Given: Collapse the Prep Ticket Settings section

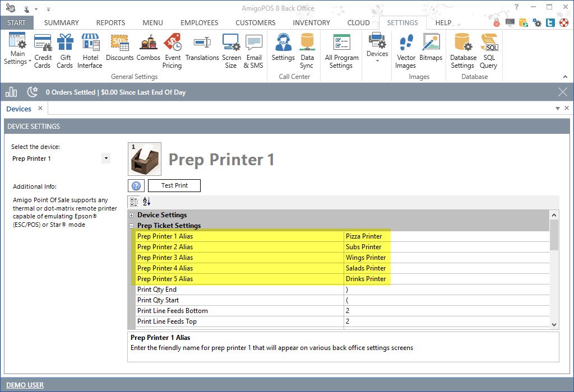Looking at the screenshot, I should [132, 226].
